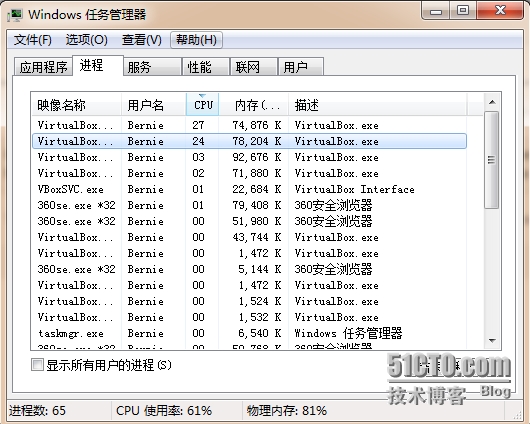Screen dimensions: 530x424
Task: Sort by 用户名 column header
Action: 153,105
